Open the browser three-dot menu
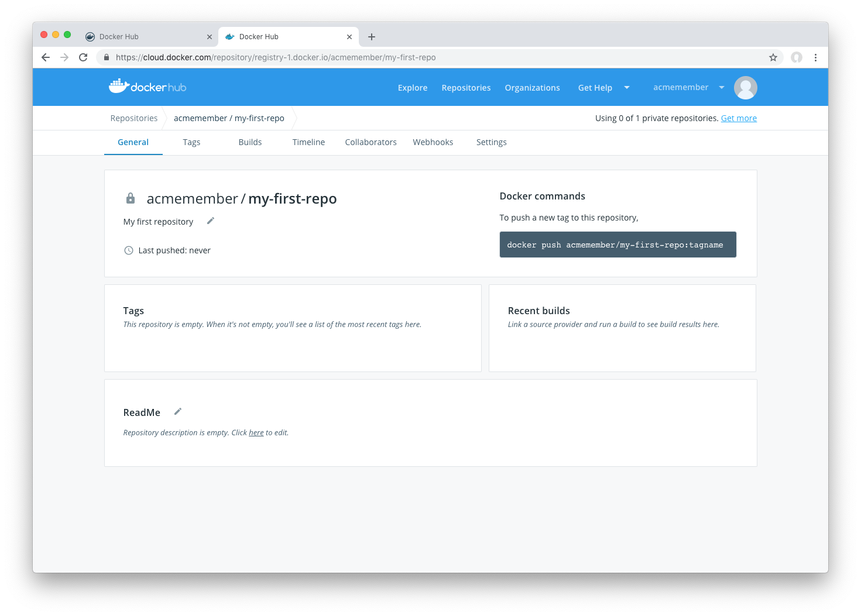 [815, 57]
